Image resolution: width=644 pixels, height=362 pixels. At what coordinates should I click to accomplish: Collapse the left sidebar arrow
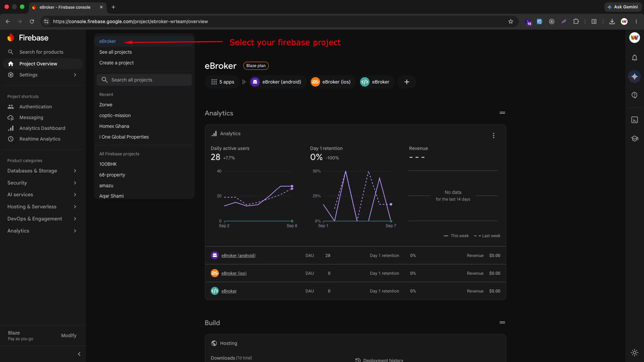coord(79,354)
